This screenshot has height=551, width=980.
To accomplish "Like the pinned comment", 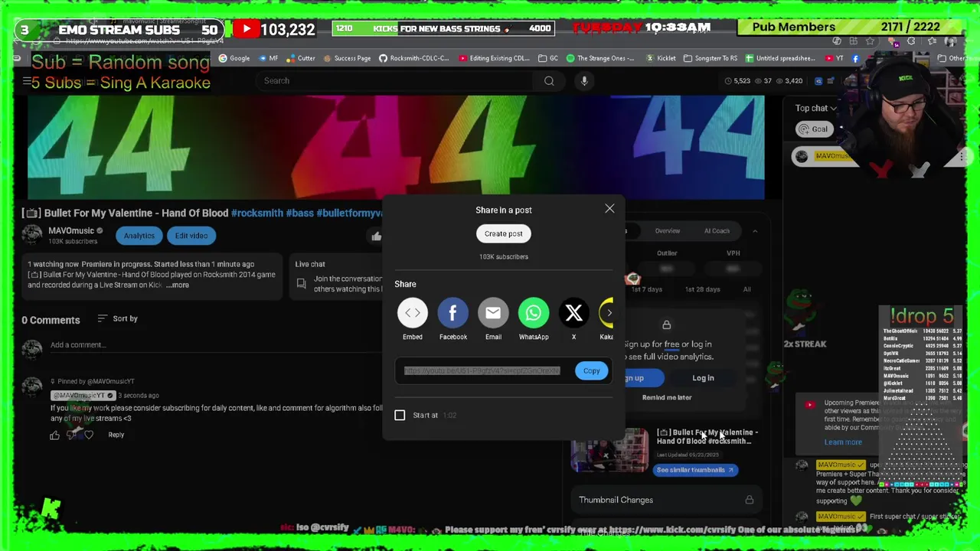I will (55, 435).
